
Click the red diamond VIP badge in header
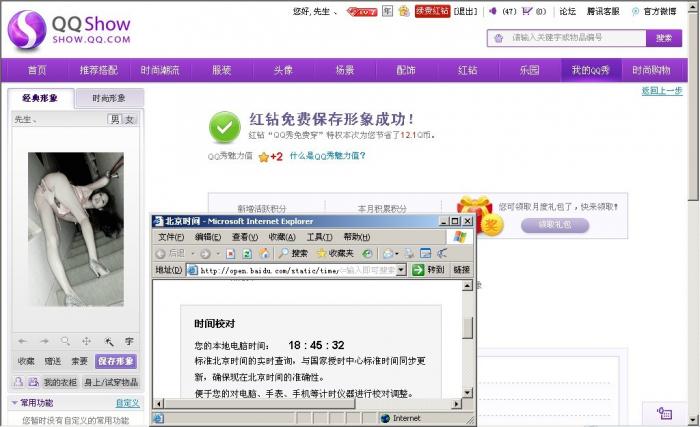pos(362,12)
